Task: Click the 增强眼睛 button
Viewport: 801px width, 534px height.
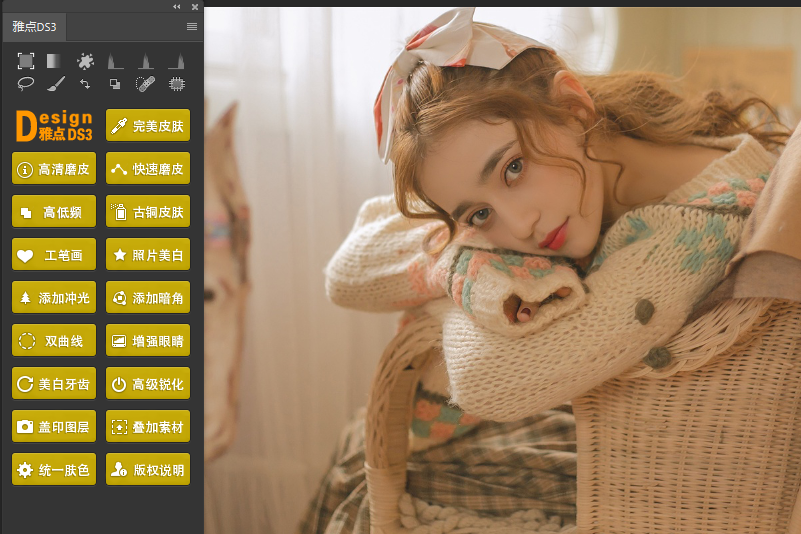Action: click(148, 340)
